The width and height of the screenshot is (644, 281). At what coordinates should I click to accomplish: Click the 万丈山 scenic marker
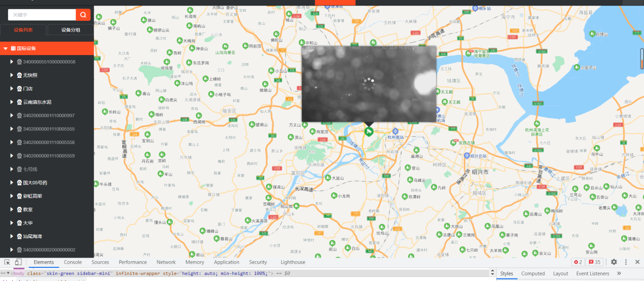[306, 125]
